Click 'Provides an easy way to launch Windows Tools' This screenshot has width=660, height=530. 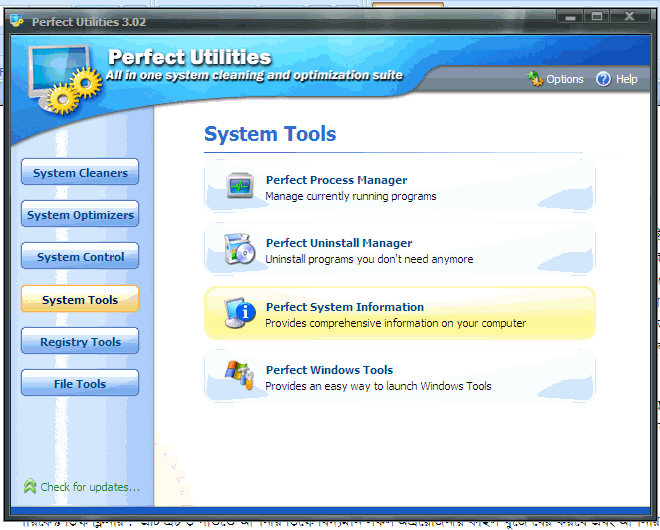tap(378, 386)
